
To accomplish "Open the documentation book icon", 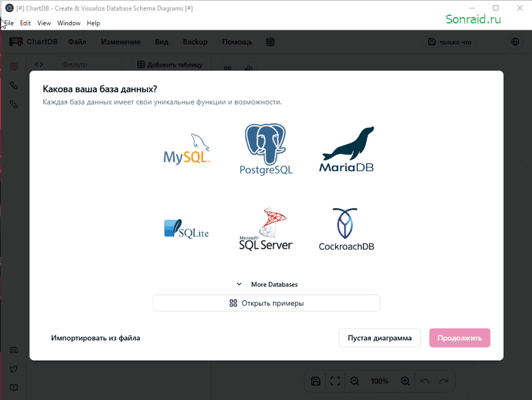I will pos(13,388).
